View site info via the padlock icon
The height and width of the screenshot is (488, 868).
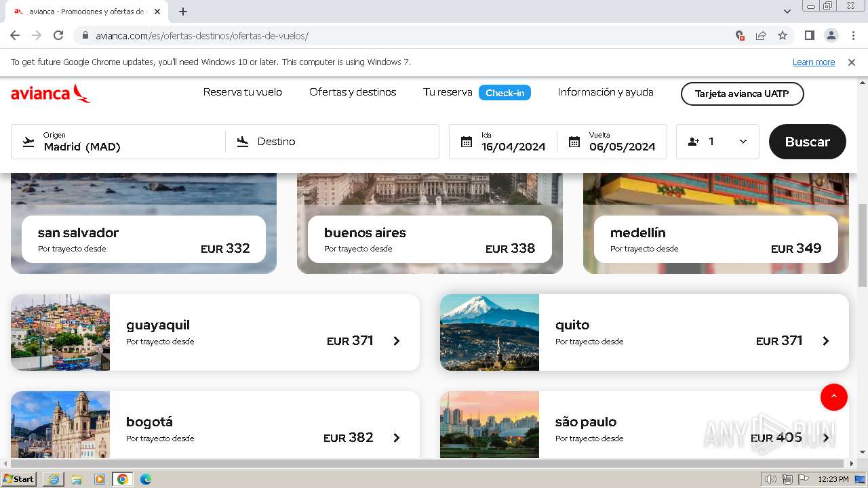point(85,35)
